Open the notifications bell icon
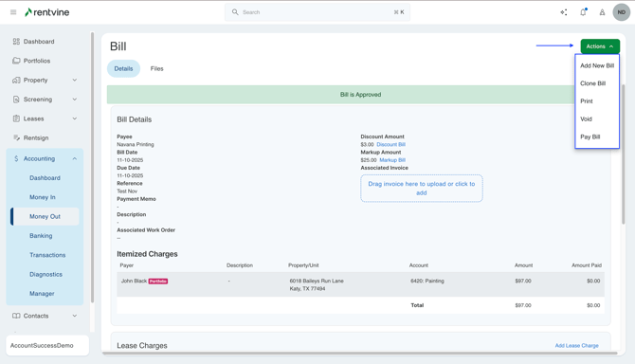The width and height of the screenshot is (635, 364). (583, 12)
